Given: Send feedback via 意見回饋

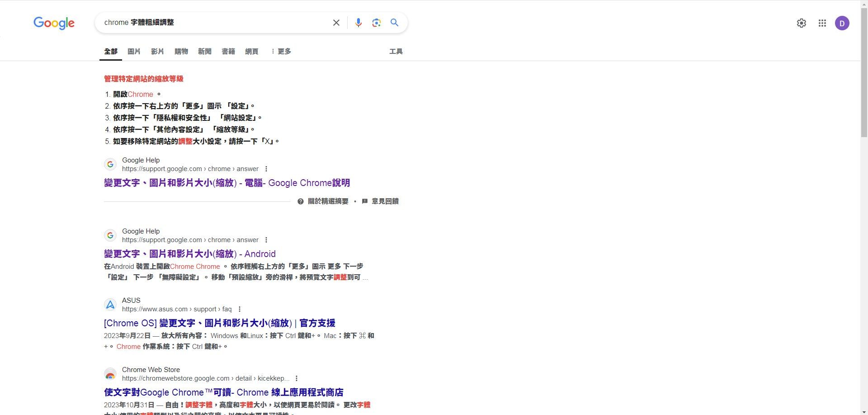Looking at the screenshot, I should pyautogui.click(x=380, y=201).
